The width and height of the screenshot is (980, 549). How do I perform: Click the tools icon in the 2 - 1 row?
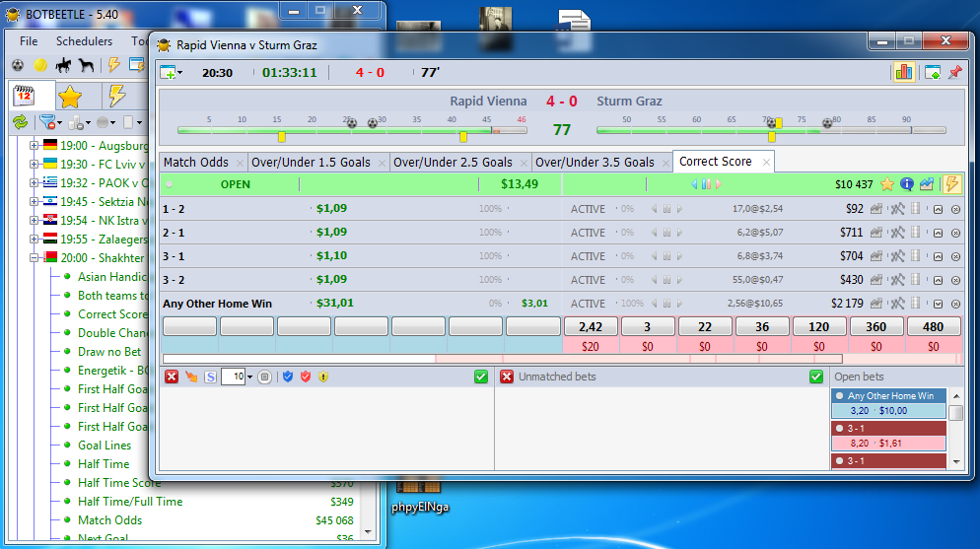coord(897,233)
